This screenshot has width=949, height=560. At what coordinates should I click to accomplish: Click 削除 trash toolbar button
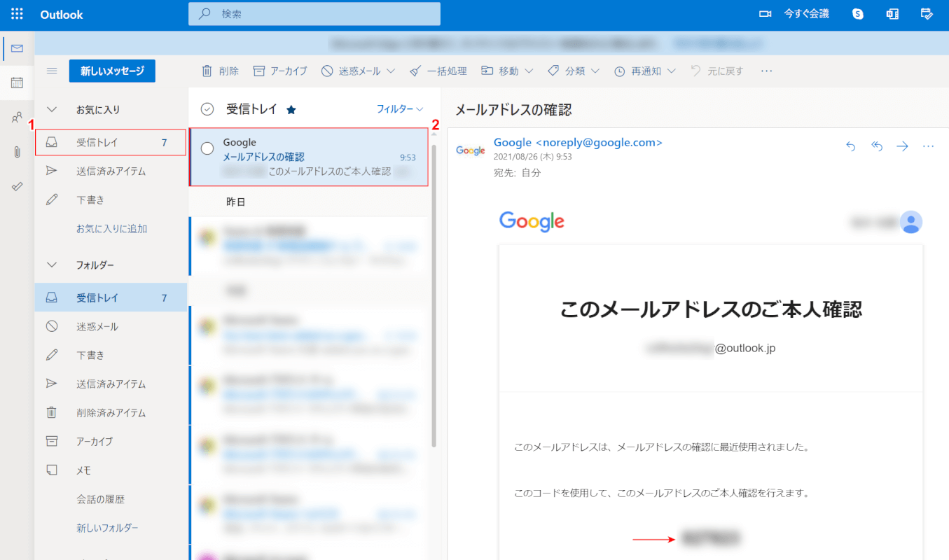pyautogui.click(x=221, y=71)
